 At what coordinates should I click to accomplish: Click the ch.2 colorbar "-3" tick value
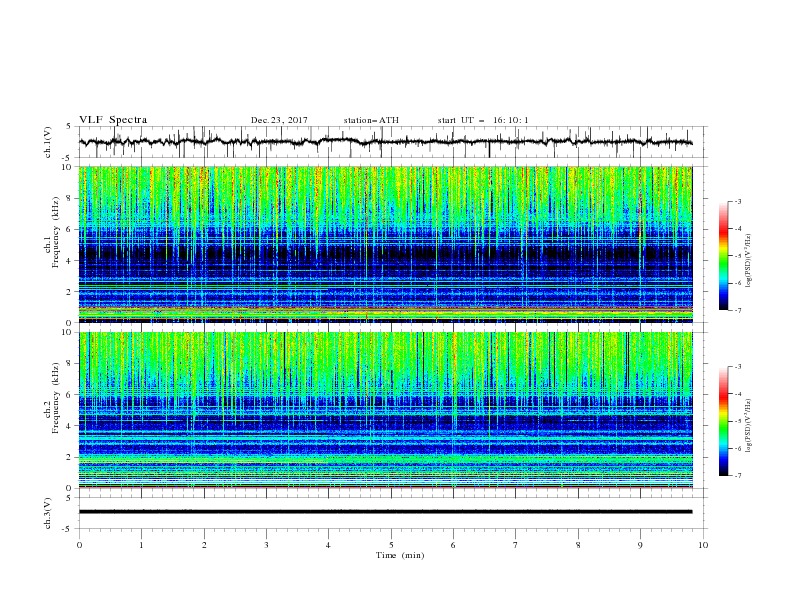tap(738, 367)
